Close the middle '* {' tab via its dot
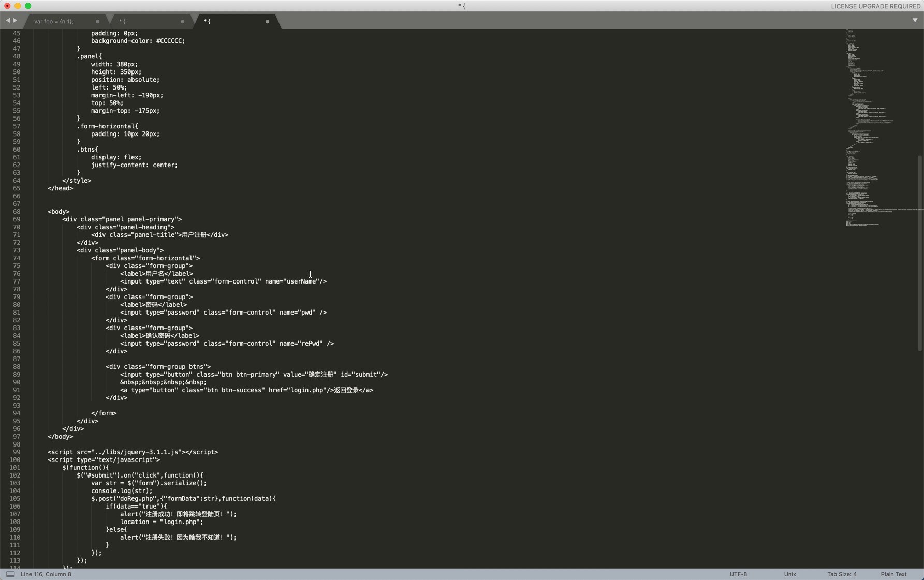Screen dimensions: 924x580 click(182, 22)
